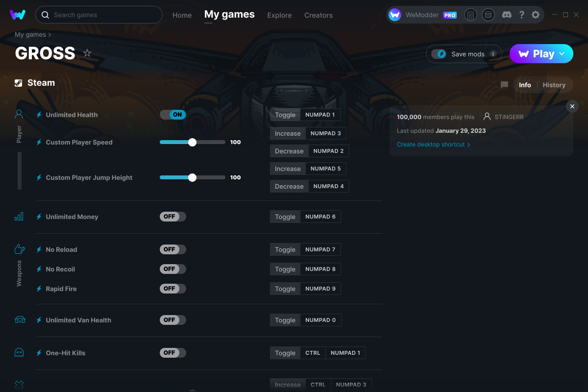Click the lightning icon beside Unlimited Money
Screen dimensions: 588x392
(x=39, y=217)
